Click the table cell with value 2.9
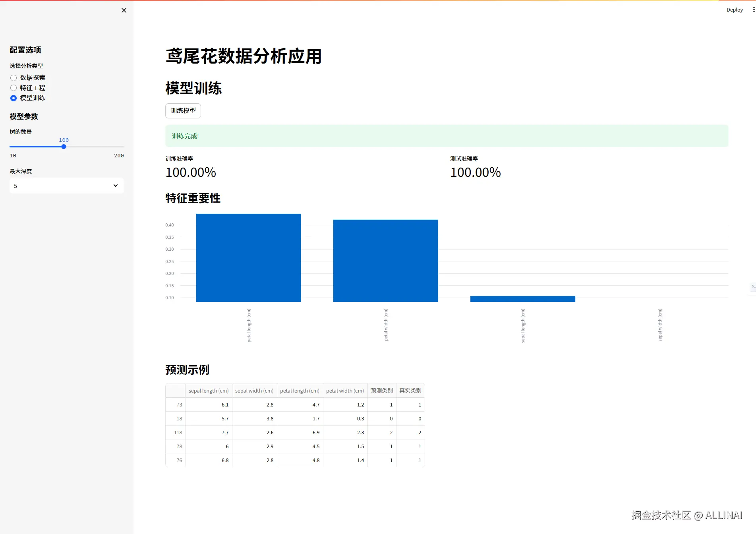Screen dimensions: 756x534 [x=255, y=446]
